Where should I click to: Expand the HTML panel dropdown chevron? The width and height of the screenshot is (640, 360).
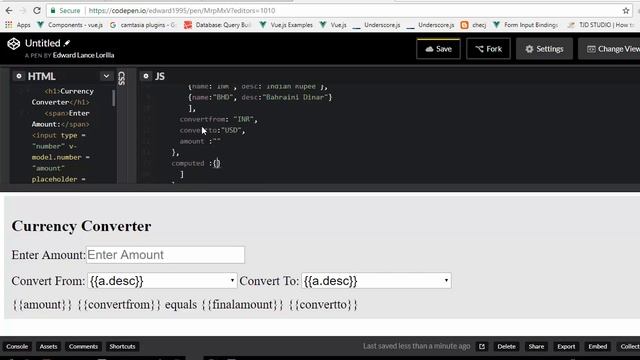point(106,76)
